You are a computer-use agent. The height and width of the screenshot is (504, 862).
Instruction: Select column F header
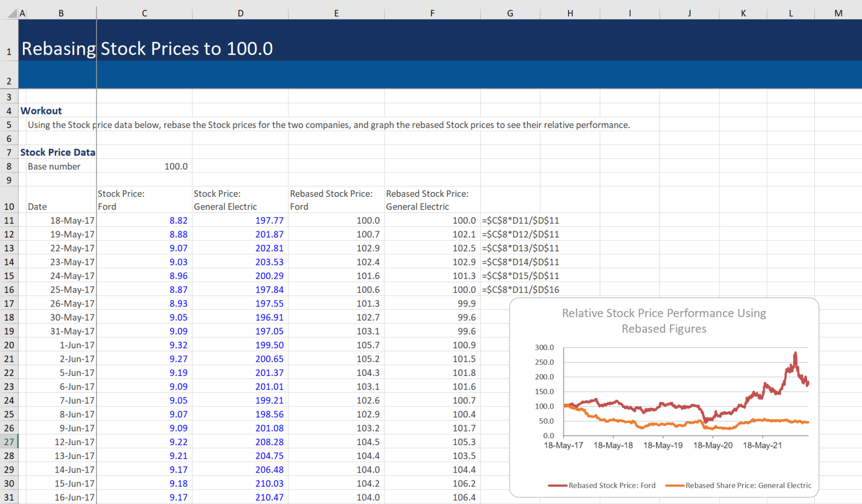coord(432,12)
